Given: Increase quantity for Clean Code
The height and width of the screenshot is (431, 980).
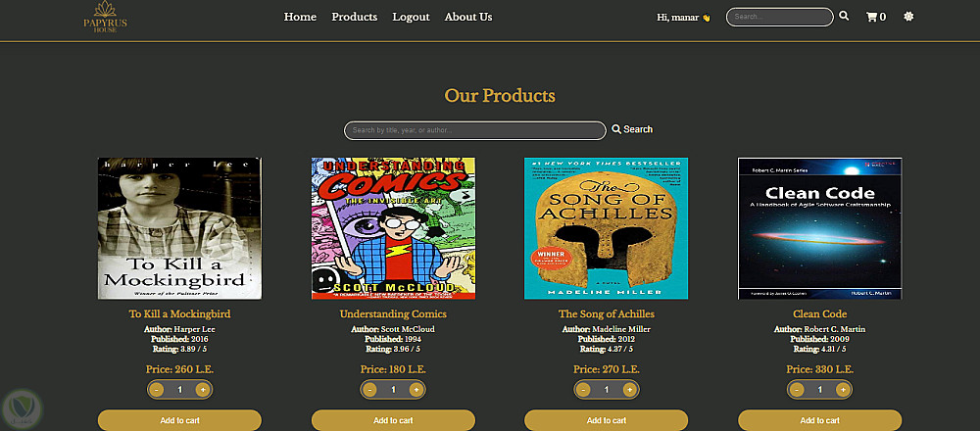Looking at the screenshot, I should [843, 390].
